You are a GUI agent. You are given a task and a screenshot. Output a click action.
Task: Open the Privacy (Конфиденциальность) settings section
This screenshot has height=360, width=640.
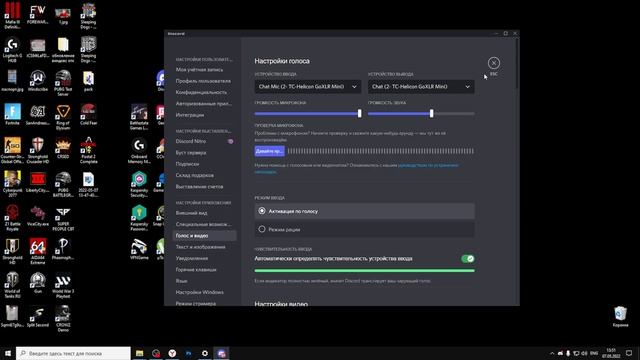click(x=201, y=92)
